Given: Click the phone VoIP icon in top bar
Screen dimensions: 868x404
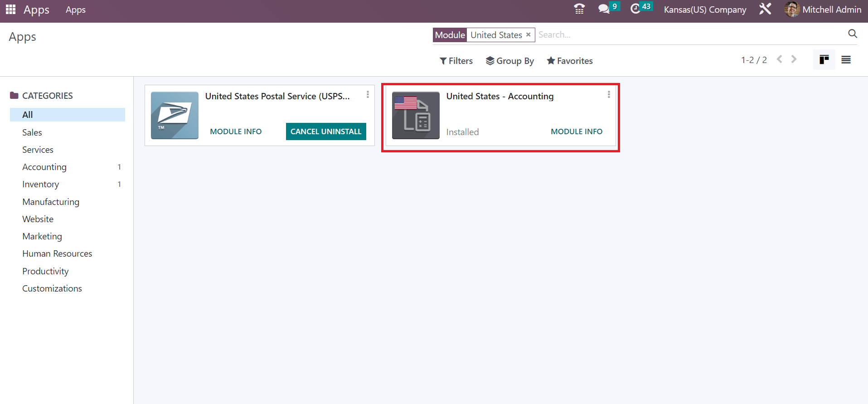Looking at the screenshot, I should (x=579, y=9).
